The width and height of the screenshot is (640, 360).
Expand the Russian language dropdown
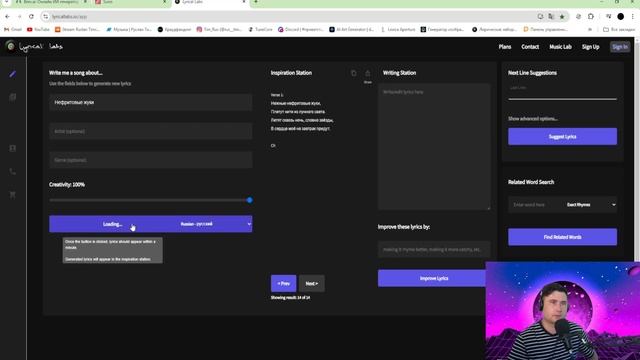(x=215, y=224)
